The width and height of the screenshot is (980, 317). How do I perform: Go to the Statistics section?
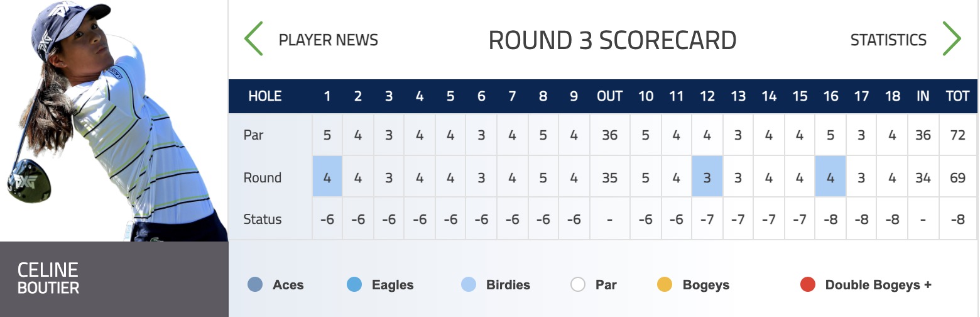[x=888, y=40]
